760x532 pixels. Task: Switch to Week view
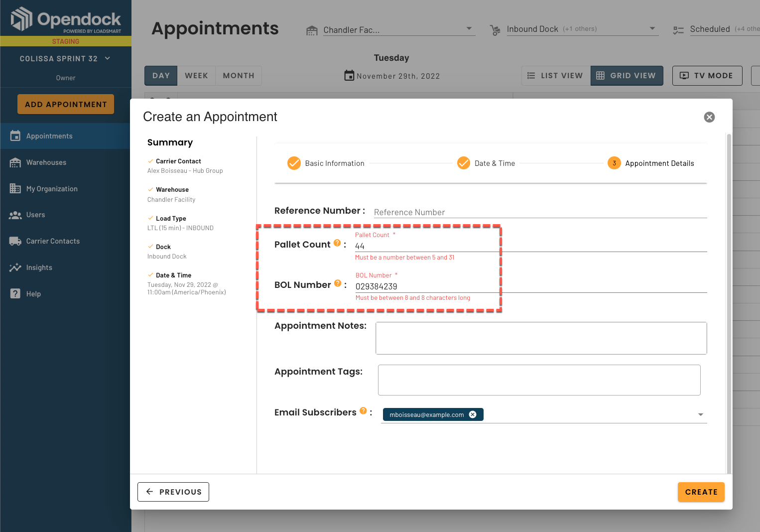196,76
